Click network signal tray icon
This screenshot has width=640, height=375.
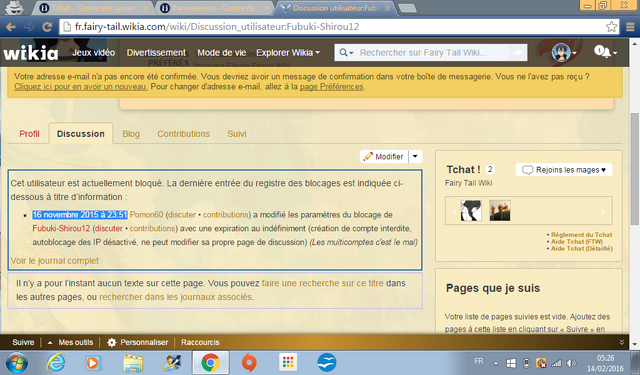point(556,363)
